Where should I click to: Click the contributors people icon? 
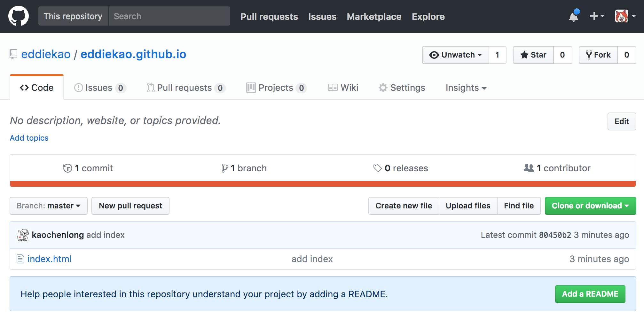tap(528, 168)
